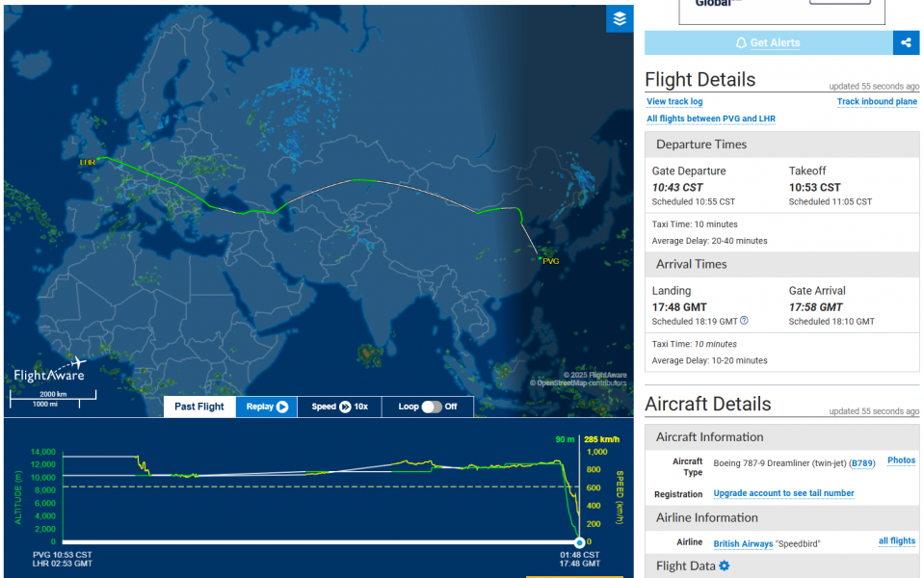This screenshot has height=578, width=924.
Task: Open the aircraft Photos link
Action: click(901, 460)
